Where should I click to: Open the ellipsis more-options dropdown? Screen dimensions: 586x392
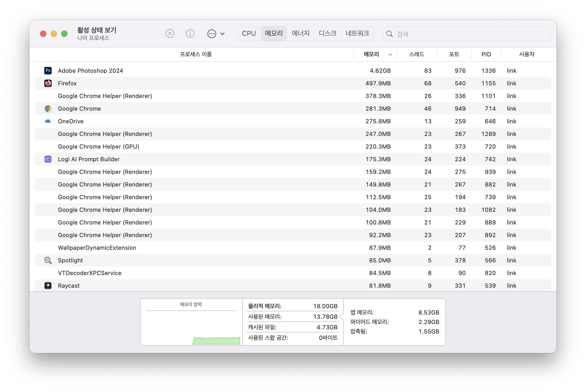pos(212,34)
